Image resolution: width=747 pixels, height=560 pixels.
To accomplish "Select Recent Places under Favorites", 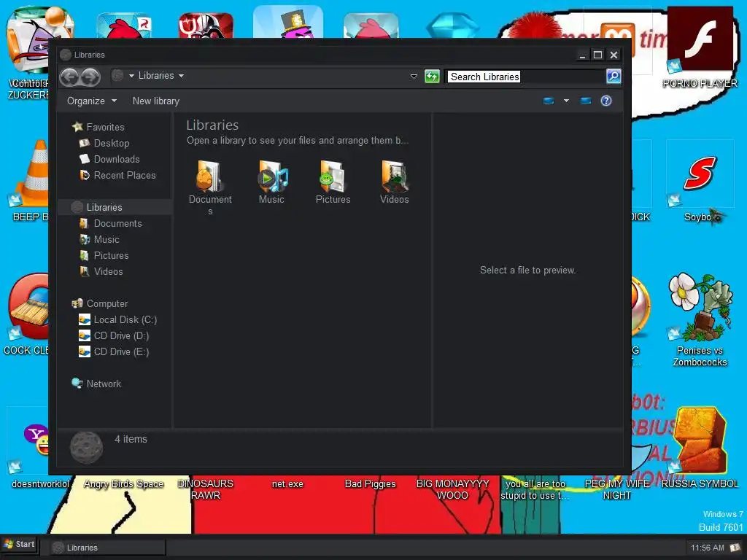I will pyautogui.click(x=124, y=175).
